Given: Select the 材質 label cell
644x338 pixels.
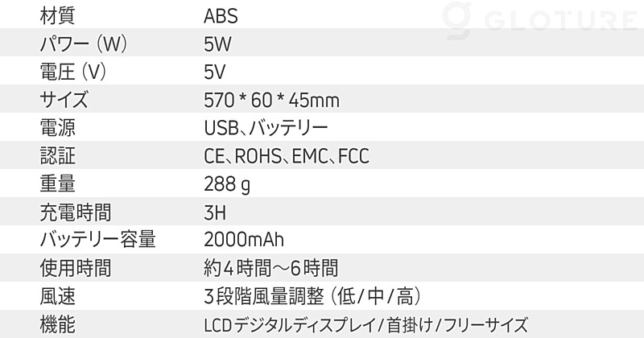Looking at the screenshot, I should coord(57,15).
